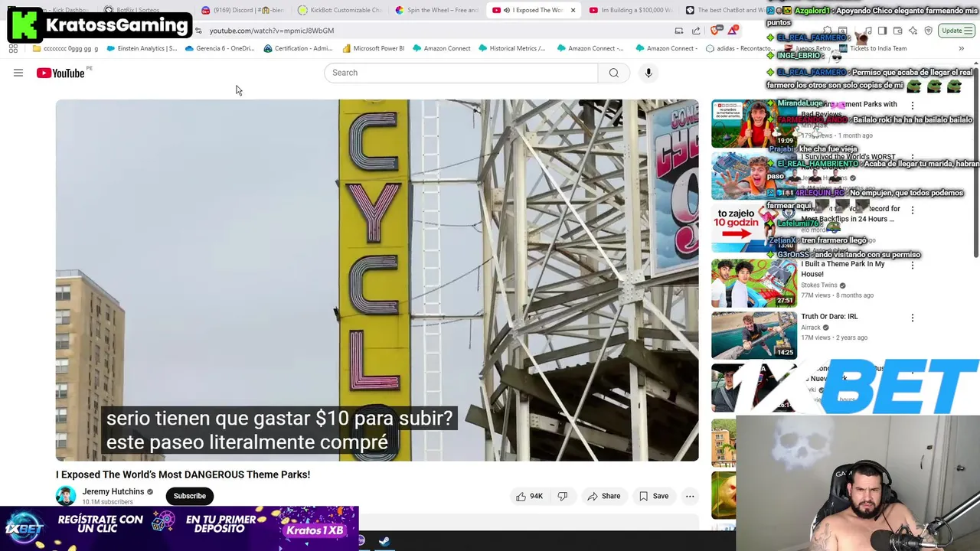This screenshot has width=980, height=551.
Task: Switch to 'Im Building a $100,000' tab
Action: click(x=631, y=10)
